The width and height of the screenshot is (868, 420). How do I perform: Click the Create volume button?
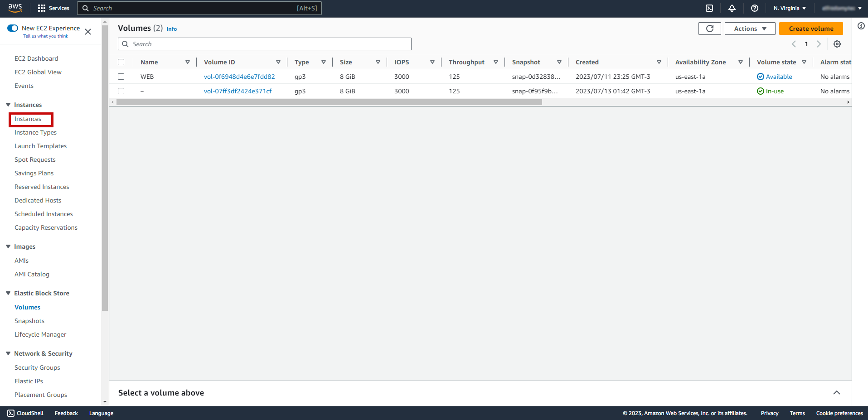[811, 29]
